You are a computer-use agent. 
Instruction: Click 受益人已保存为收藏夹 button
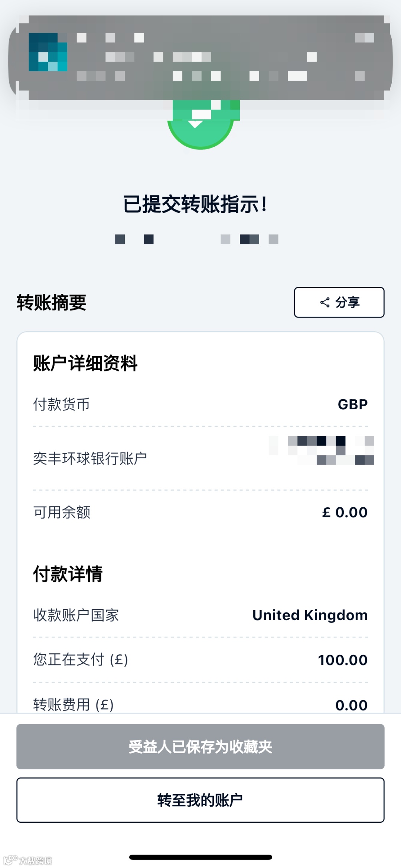tap(200, 747)
